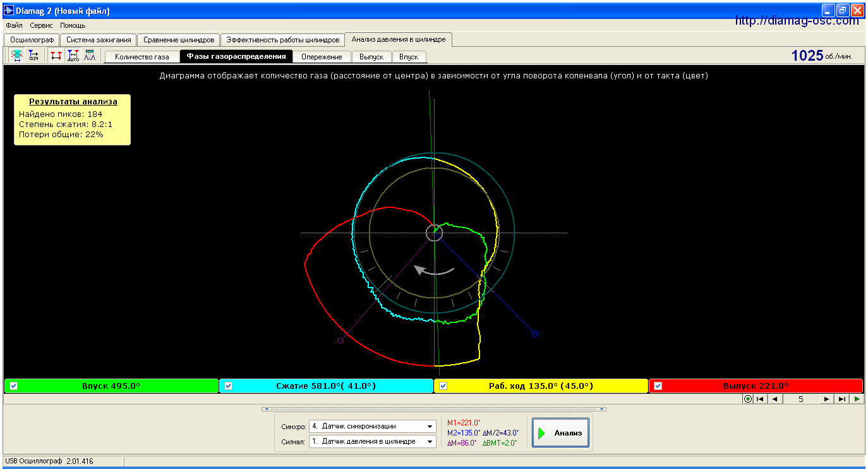Image resolution: width=868 pixels, height=469 pixels.
Task: Go to previous record arrow
Action: [x=774, y=399]
